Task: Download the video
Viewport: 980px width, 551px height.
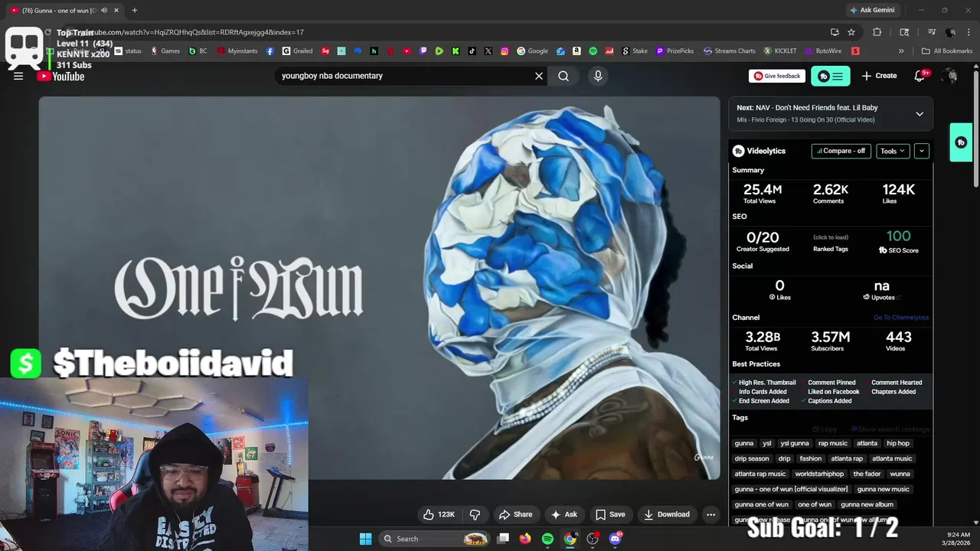Action: pos(667,514)
